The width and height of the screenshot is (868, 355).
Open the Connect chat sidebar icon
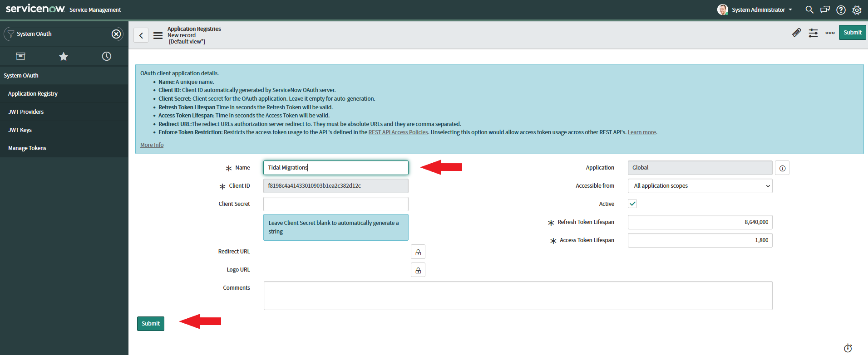(825, 10)
